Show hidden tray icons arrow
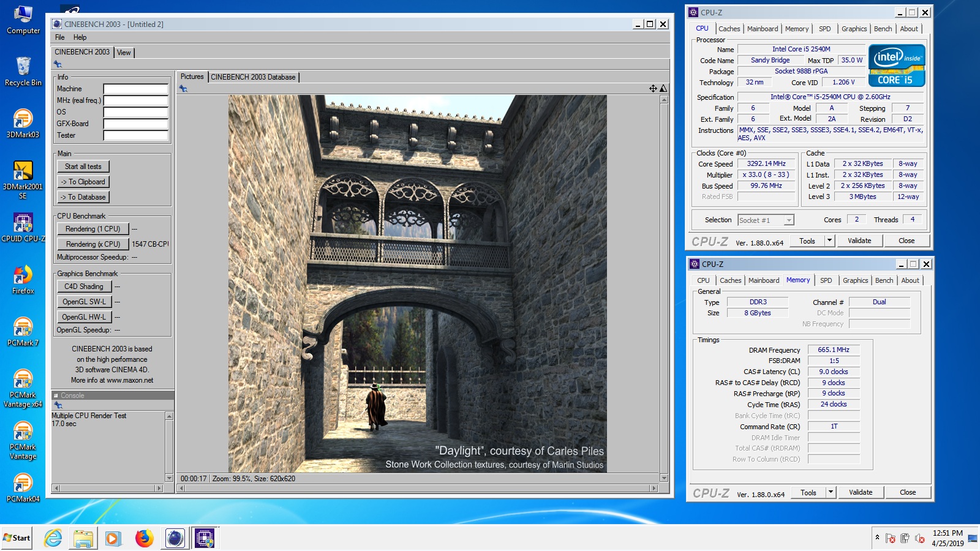The height and width of the screenshot is (551, 980). pos(877,538)
